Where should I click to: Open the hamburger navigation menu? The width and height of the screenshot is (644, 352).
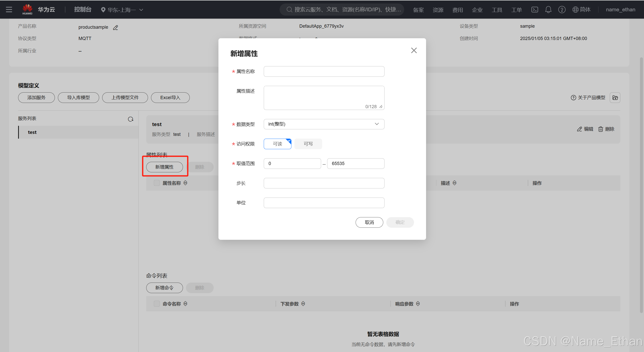pyautogui.click(x=9, y=10)
